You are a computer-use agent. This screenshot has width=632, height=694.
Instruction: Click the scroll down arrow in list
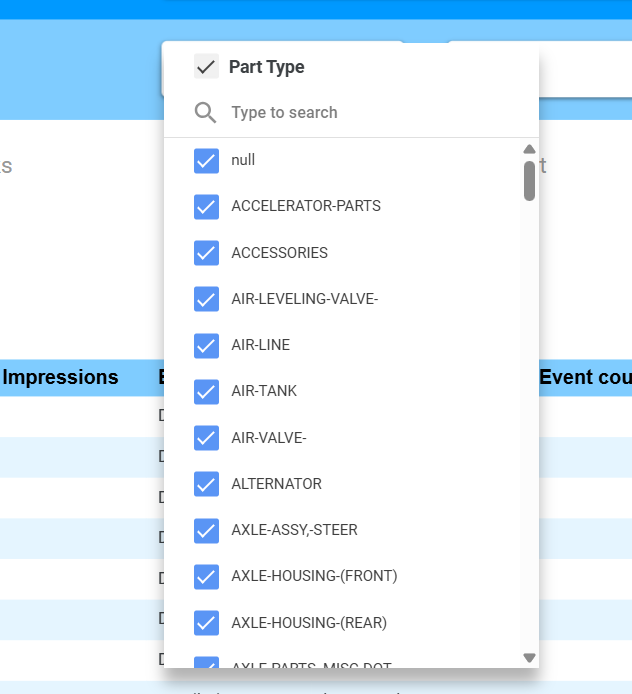[529, 657]
